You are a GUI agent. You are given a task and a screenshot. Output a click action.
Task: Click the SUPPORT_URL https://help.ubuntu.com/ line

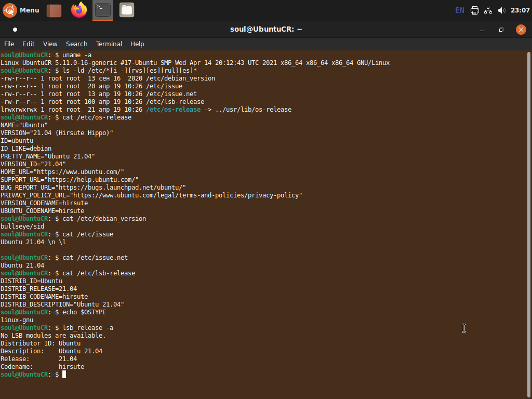click(70, 180)
